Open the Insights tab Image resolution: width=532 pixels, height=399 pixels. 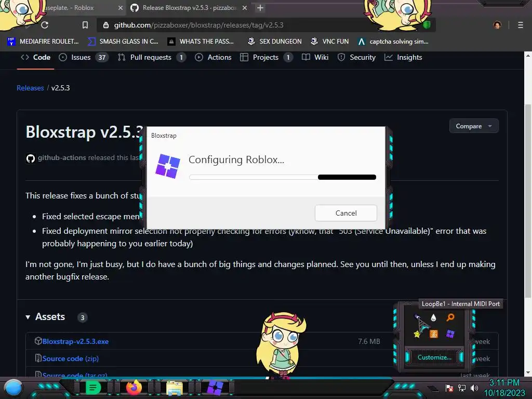pyautogui.click(x=403, y=57)
